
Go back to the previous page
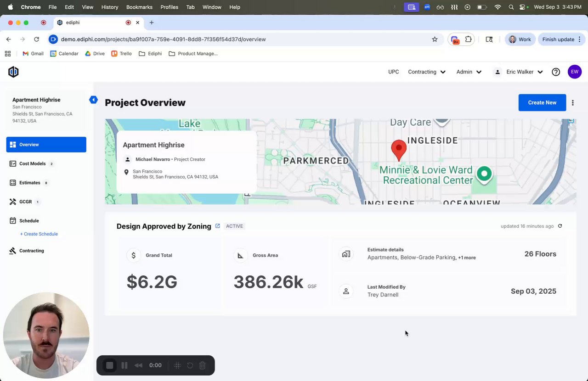coord(9,39)
